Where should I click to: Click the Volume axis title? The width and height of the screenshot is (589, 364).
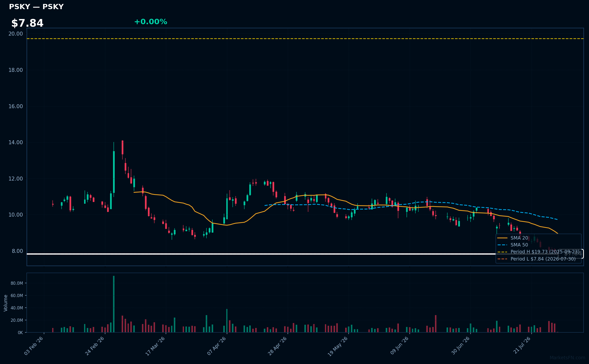tap(6, 303)
